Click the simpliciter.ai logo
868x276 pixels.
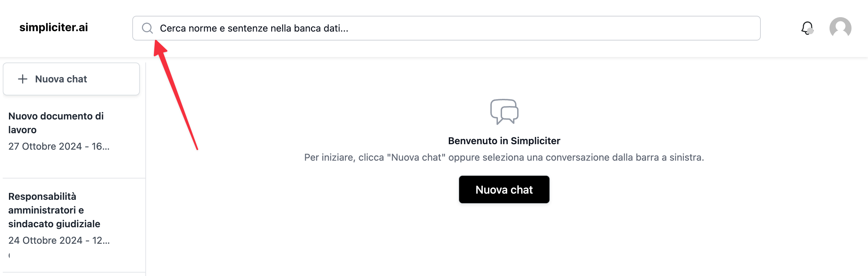pos(54,27)
